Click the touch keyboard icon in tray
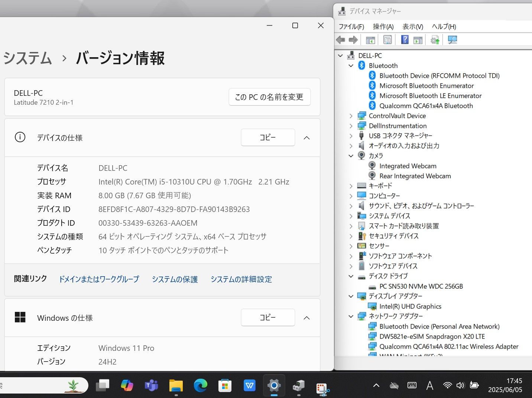Image resolution: width=532 pixels, height=398 pixels. point(412,385)
